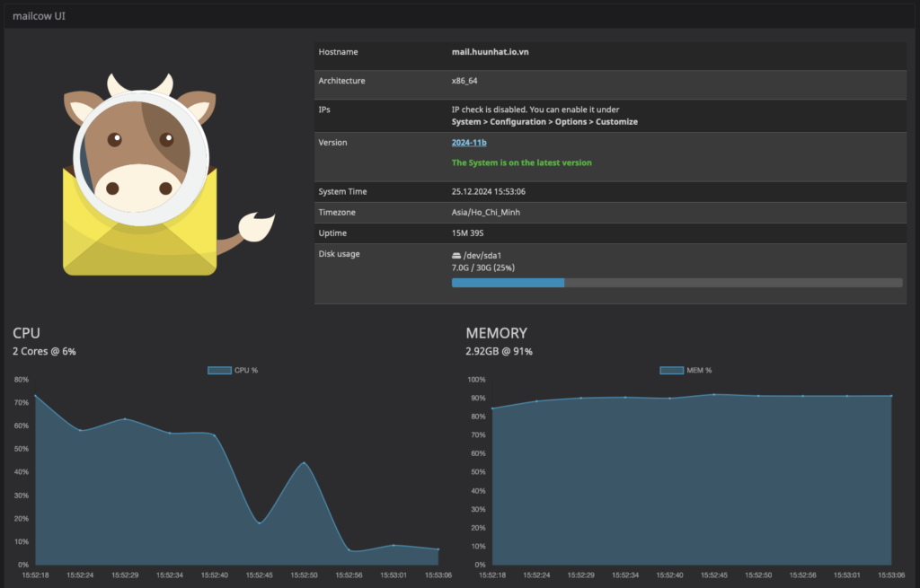This screenshot has width=920, height=588.
Task: Click the mailcow UI panel title
Action: pyautogui.click(x=39, y=16)
